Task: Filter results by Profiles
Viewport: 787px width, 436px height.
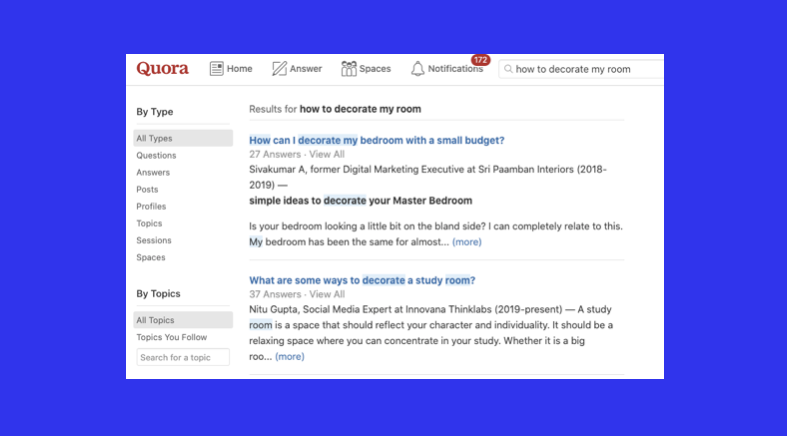Action: [151, 207]
